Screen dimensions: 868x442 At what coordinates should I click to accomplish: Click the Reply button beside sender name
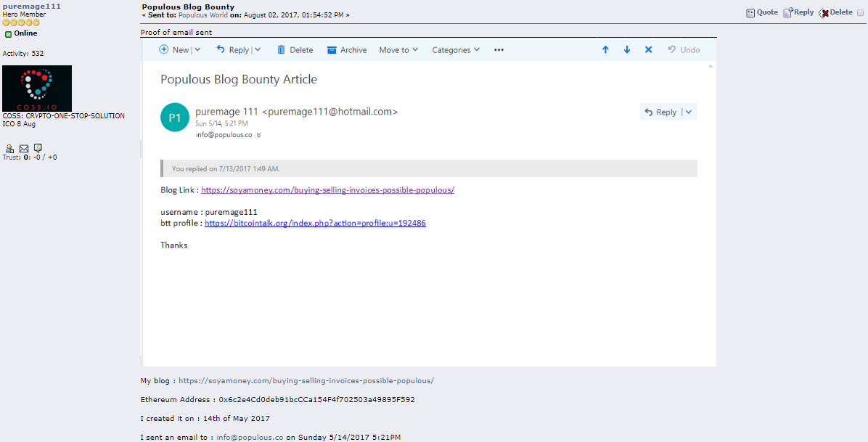660,112
